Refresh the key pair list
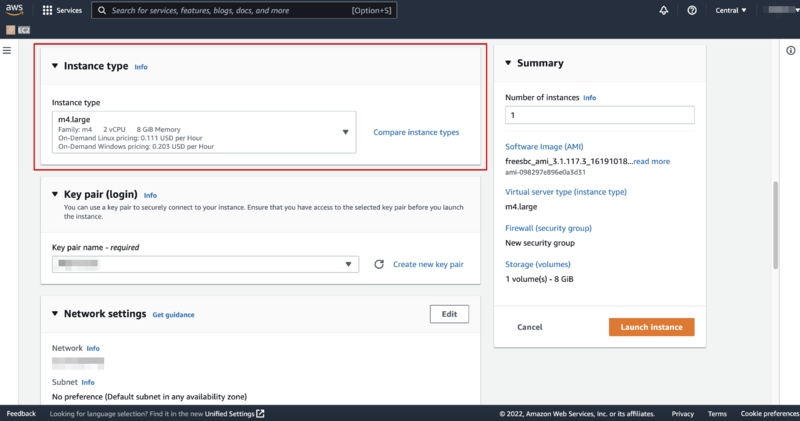 (x=379, y=264)
